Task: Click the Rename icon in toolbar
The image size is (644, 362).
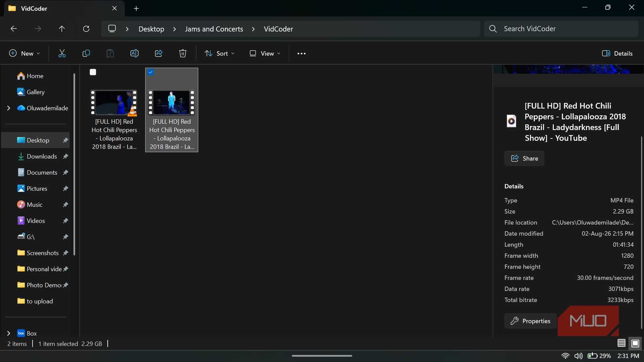Action: pos(134,53)
